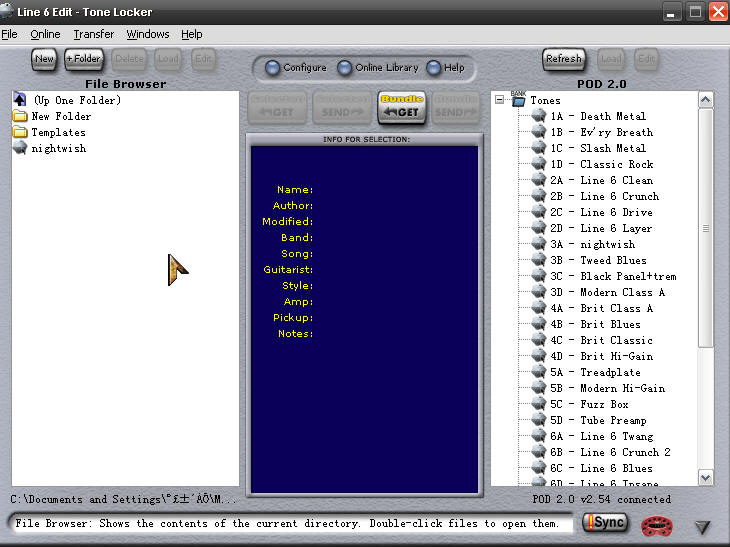This screenshot has height=547, width=730.
Task: Click the disabled File Browser Load button
Action: (x=168, y=59)
